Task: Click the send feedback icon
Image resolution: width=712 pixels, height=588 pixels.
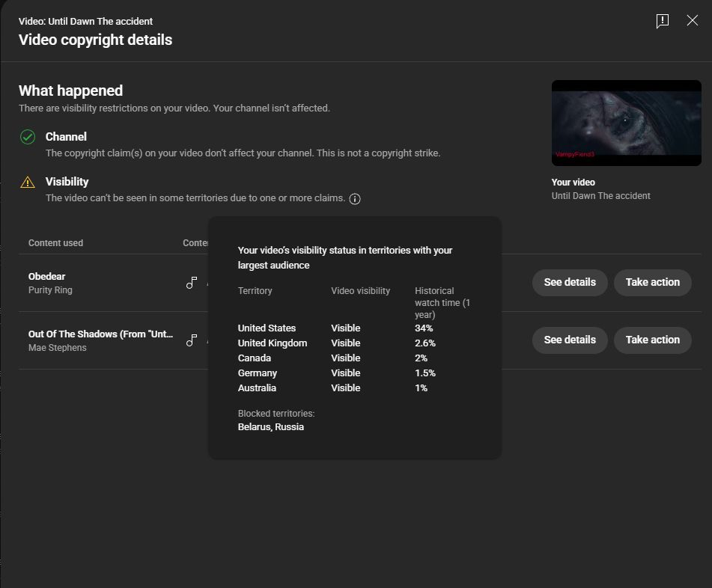Action: pos(662,21)
